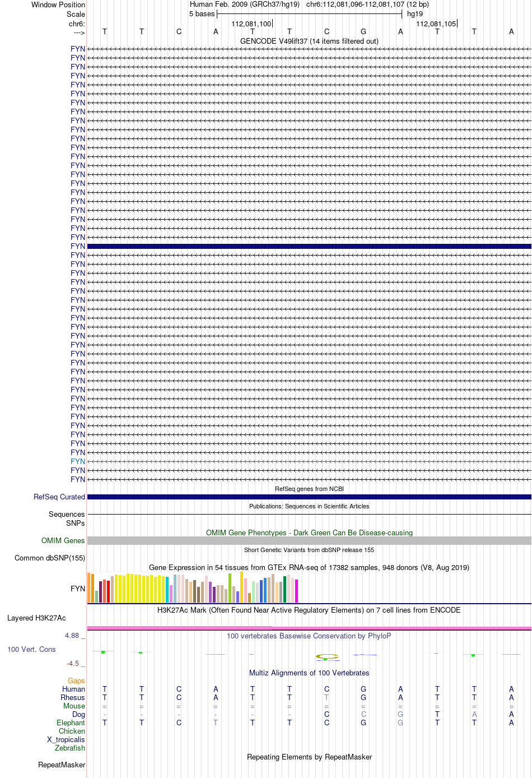Open 100 vertebrates Basewise Conservation by PhyloP title
532x778 pixels.
coord(309,636)
